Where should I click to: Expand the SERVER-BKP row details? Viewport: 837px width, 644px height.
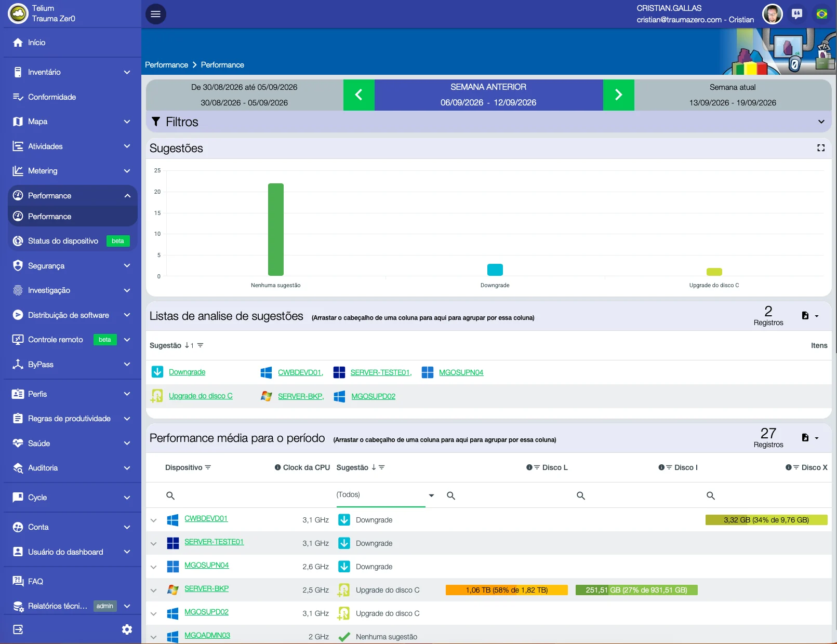click(x=153, y=590)
